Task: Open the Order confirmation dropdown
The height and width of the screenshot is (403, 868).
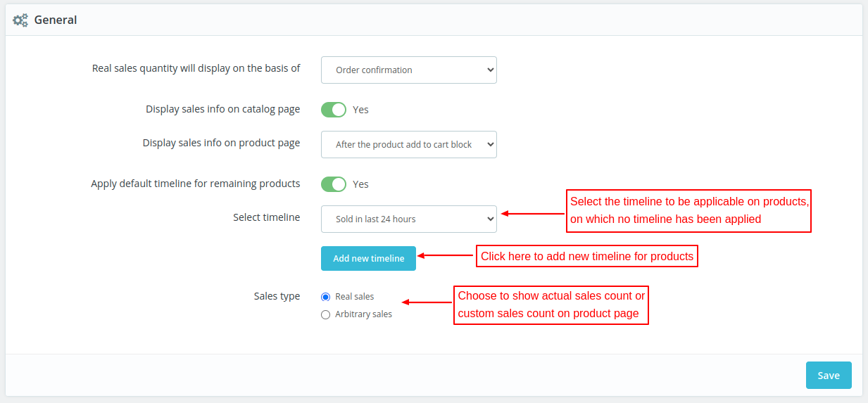Action: (x=408, y=70)
